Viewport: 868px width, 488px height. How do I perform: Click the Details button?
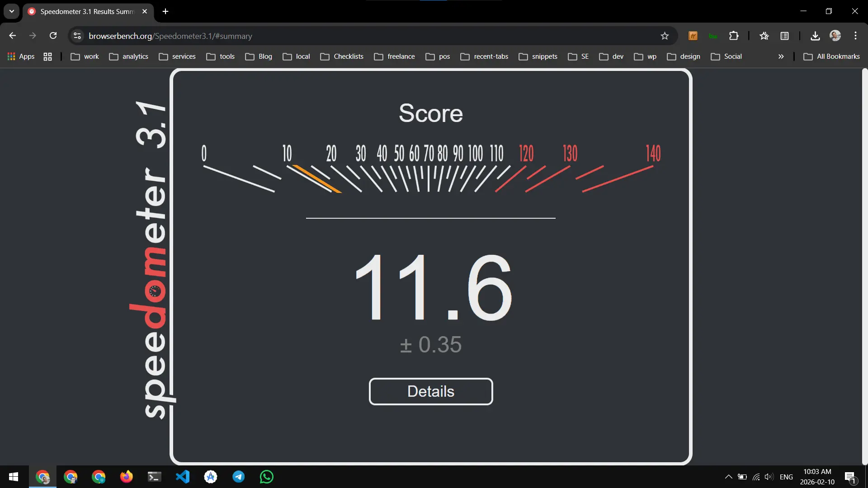(x=431, y=391)
